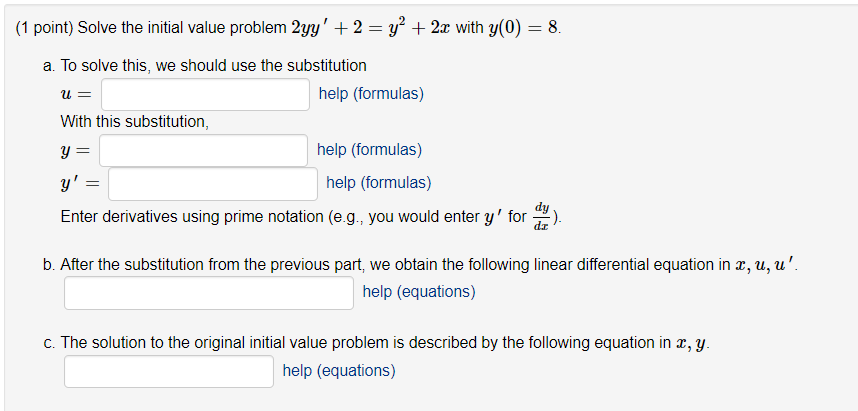Open help (equations) link for part b

tap(419, 292)
